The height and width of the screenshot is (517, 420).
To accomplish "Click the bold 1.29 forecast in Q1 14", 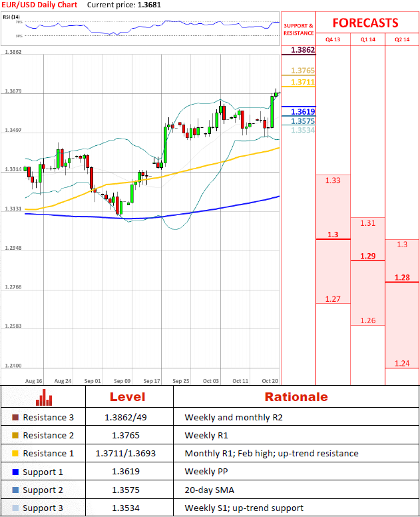I will click(x=367, y=257).
